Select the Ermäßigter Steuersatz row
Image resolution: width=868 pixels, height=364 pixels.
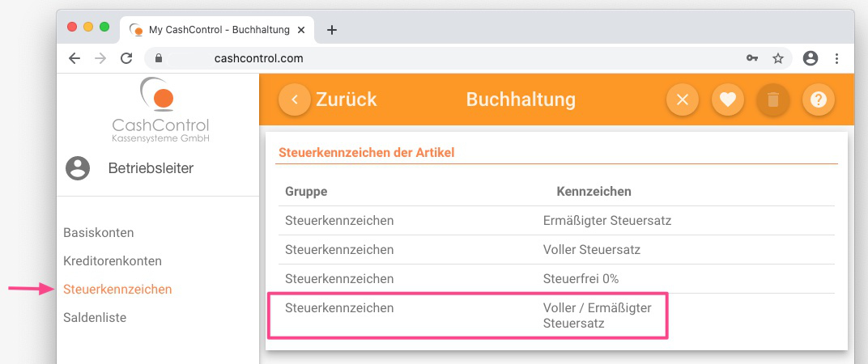(556, 221)
